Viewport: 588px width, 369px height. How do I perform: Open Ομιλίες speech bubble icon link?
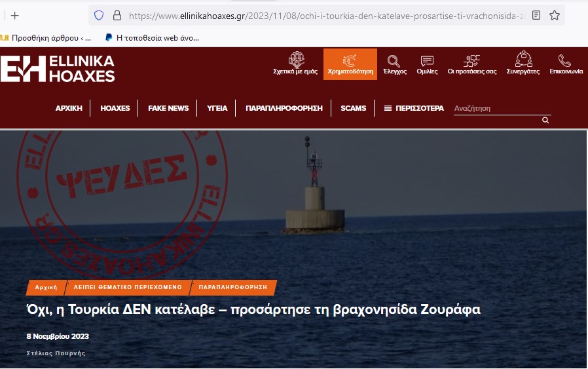coord(427,65)
